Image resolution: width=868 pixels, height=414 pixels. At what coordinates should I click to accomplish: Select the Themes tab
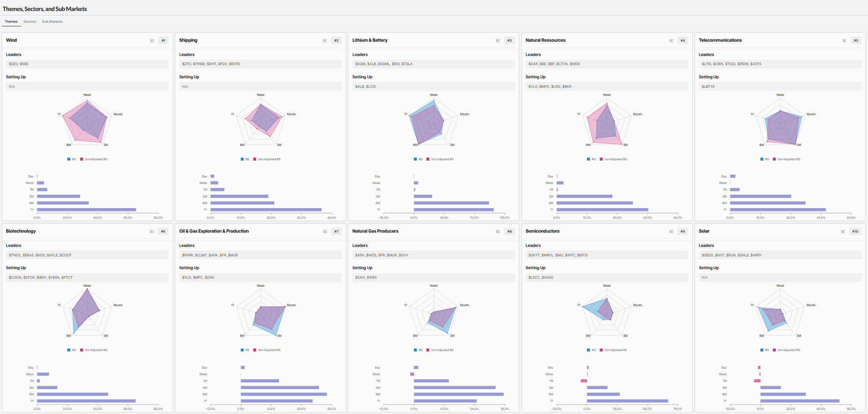pos(11,22)
